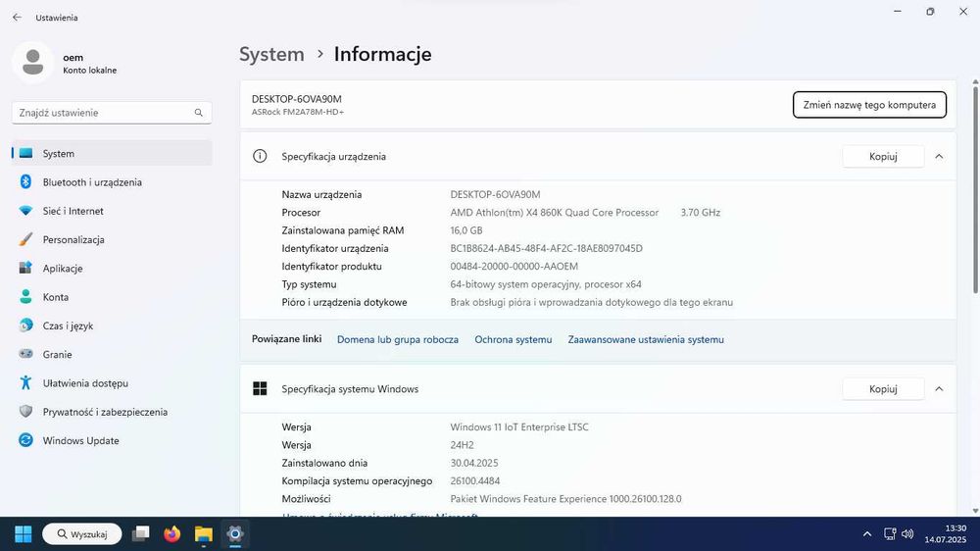Click the Bluetooth icon in sidebar

(25, 182)
